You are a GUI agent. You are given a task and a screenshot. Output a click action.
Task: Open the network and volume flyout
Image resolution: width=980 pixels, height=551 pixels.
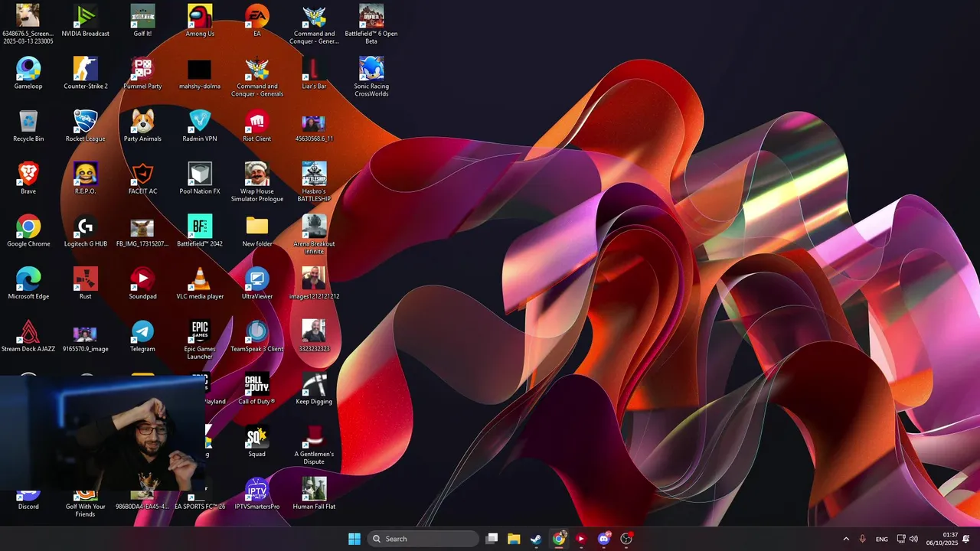(907, 539)
